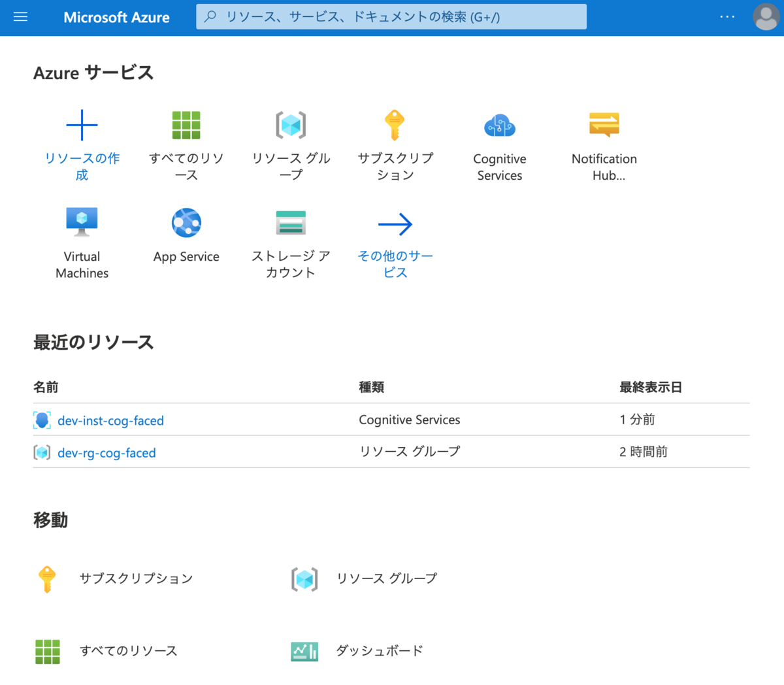
Task: Open the hamburger portal menu
Action: (20, 17)
